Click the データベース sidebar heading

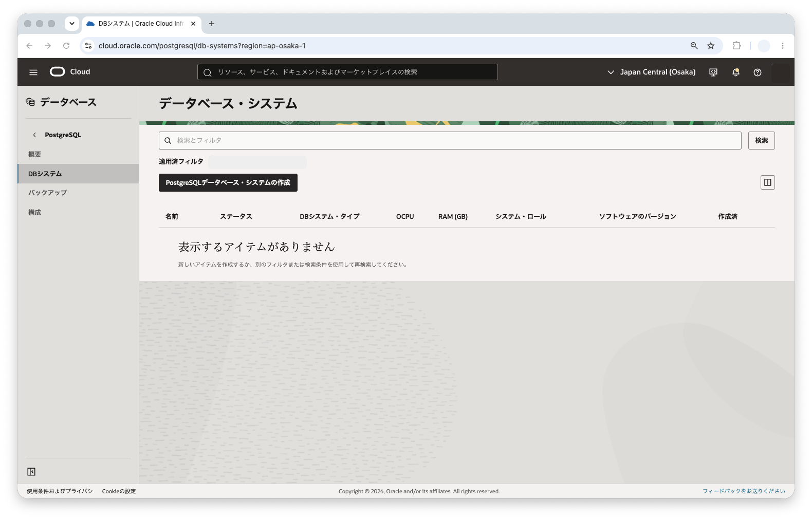tap(68, 102)
